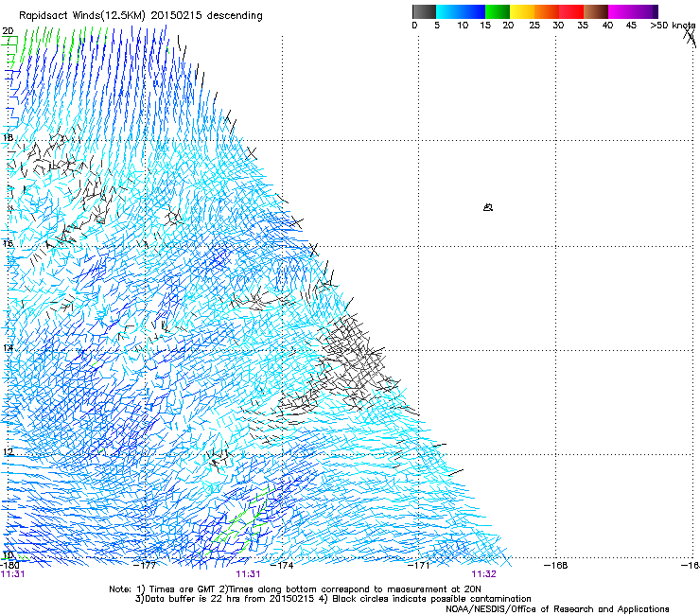Viewport: 700px width, 615px height.
Task: Pick the magenta 40-45 knots color segment
Action: coord(621,11)
